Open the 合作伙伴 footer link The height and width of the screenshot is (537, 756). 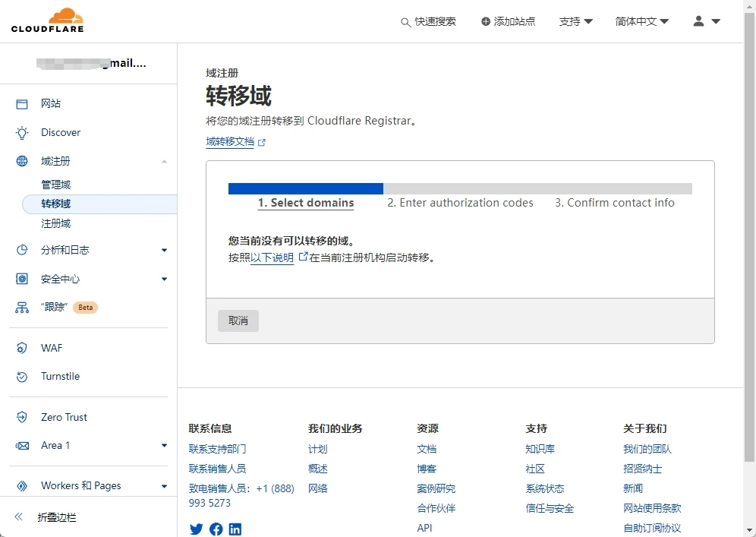click(x=436, y=508)
